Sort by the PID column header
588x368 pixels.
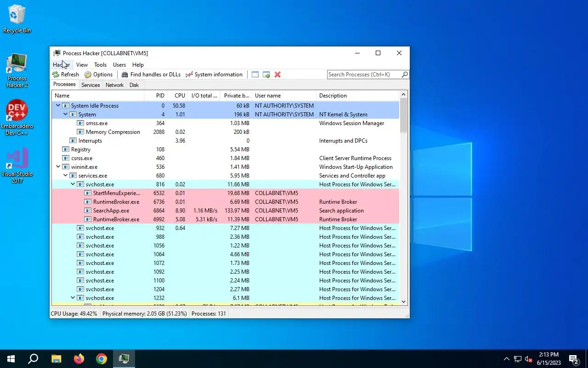click(155, 96)
